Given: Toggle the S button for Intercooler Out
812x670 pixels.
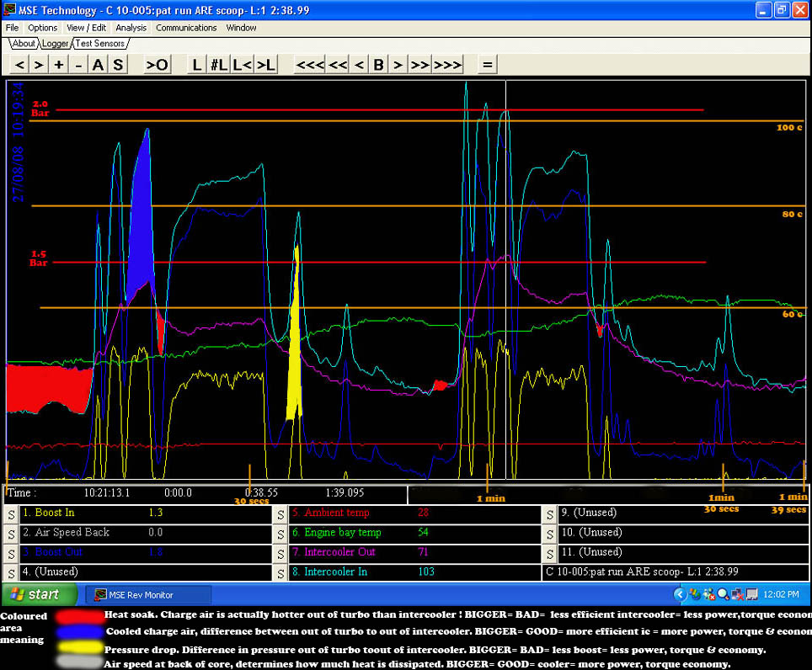Looking at the screenshot, I should (280, 554).
